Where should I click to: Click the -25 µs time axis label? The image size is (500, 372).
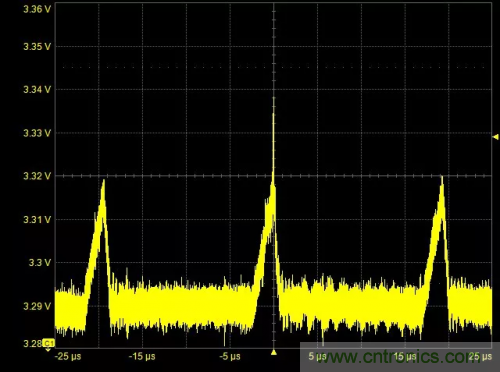68,356
